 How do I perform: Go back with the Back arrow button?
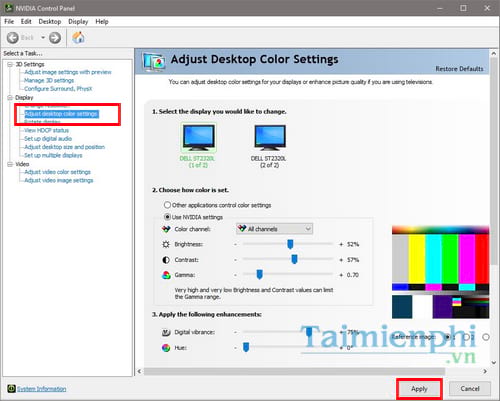point(13,38)
